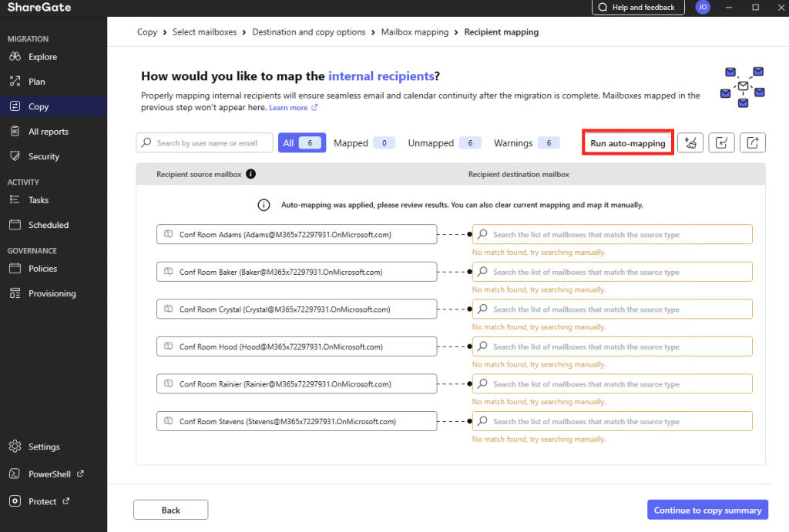Open Explore in the Migration sidebar
Image resolution: width=789 pixels, height=532 pixels.
click(42, 57)
